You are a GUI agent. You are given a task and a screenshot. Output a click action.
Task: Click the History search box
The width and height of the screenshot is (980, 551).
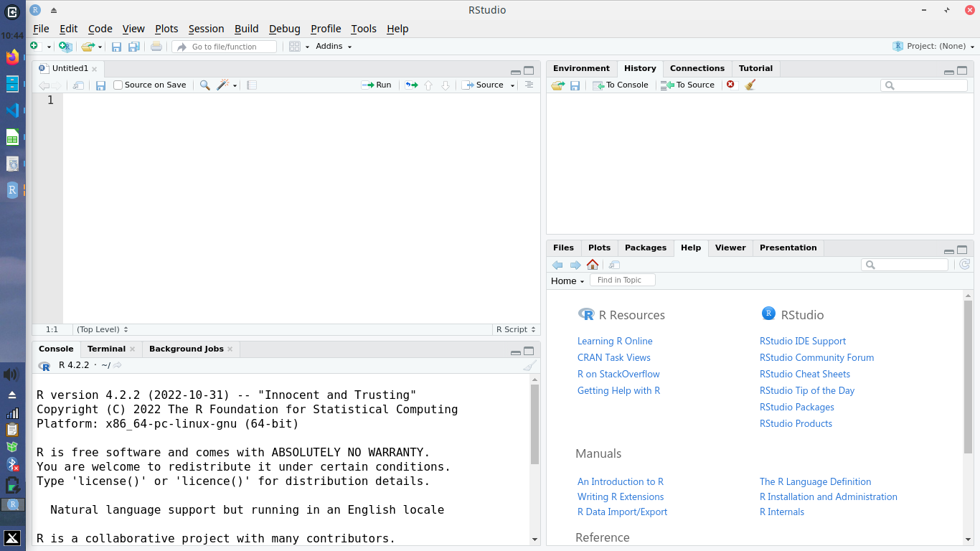(x=924, y=85)
